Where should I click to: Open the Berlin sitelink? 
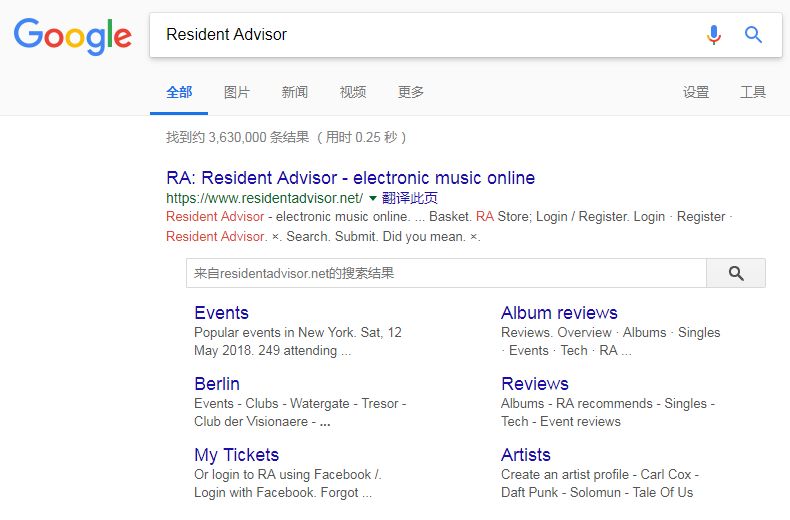pos(217,384)
